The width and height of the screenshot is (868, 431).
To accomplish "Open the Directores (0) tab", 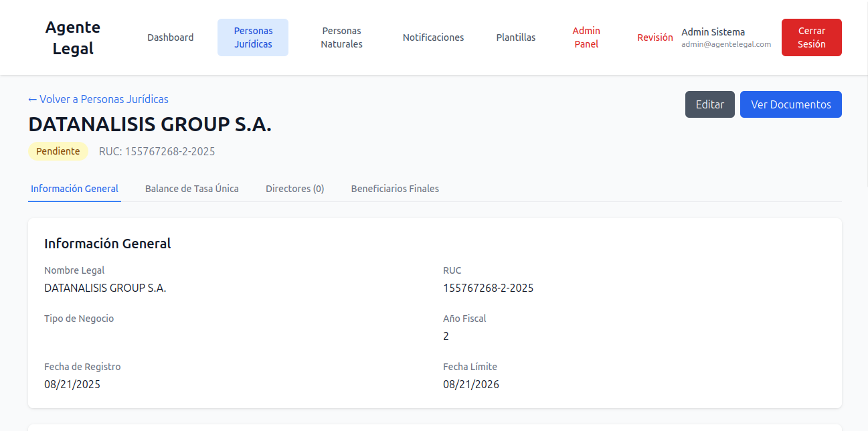I will pos(294,189).
